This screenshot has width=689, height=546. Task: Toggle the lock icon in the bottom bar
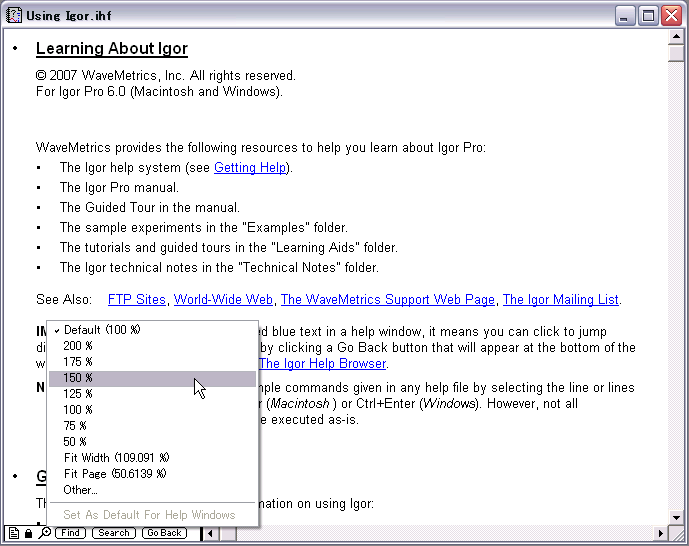click(x=29, y=533)
